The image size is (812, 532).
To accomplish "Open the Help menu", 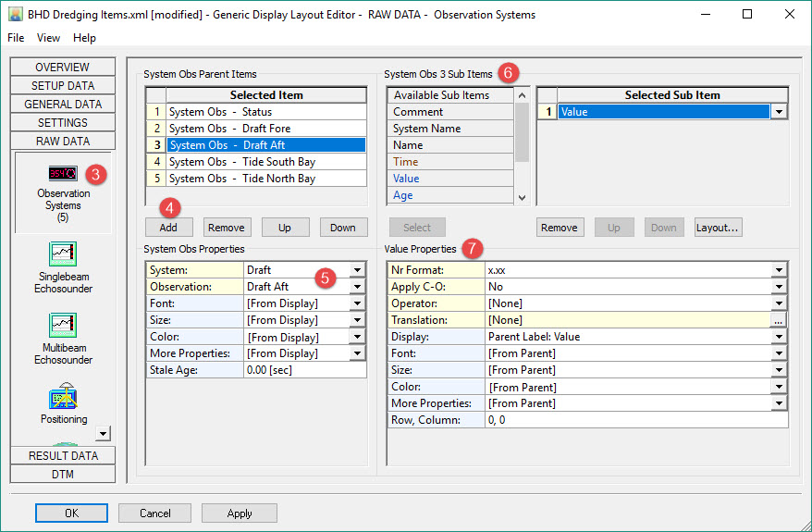I will 84,38.
